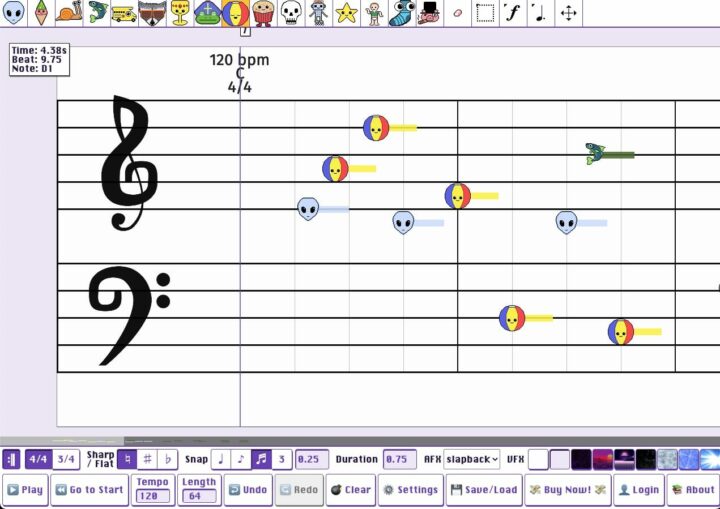720x509 pixels.
Task: Activate the eraser tool
Action: point(457,13)
